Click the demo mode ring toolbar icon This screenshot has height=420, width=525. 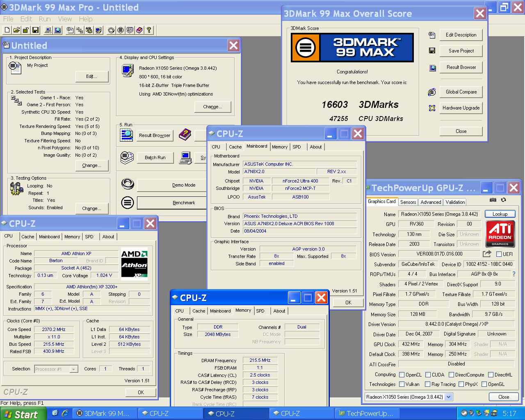pos(111,30)
